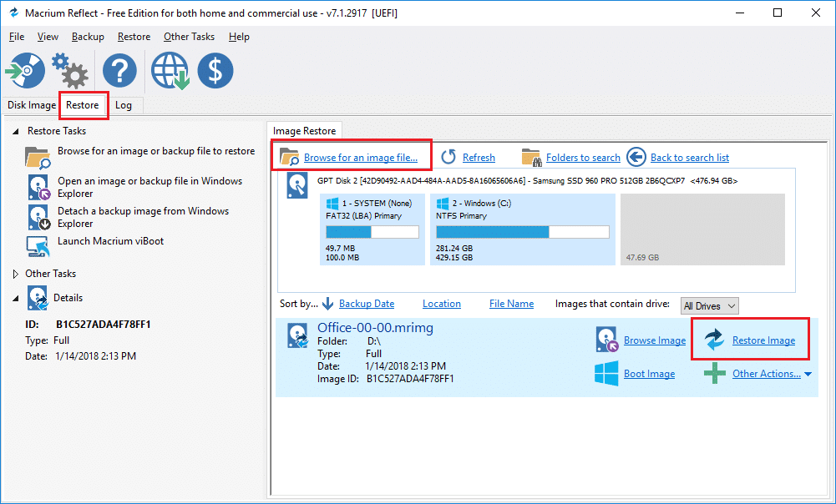
Task: Sort images by Backup Date
Action: [x=367, y=304]
